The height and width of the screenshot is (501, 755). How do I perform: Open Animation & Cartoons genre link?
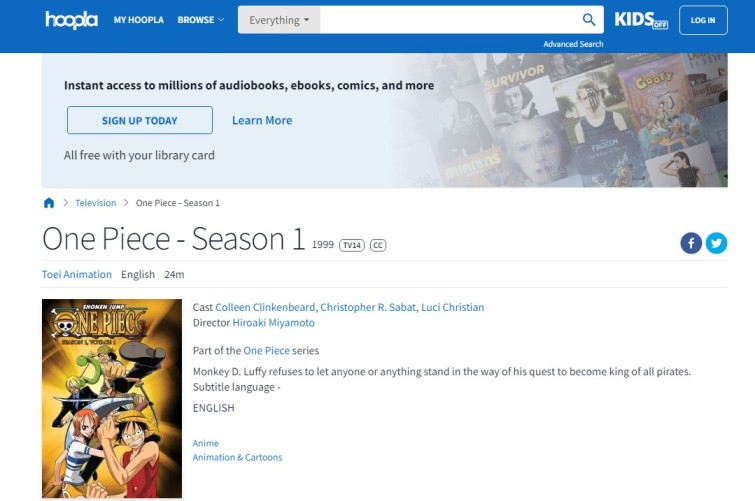(237, 457)
